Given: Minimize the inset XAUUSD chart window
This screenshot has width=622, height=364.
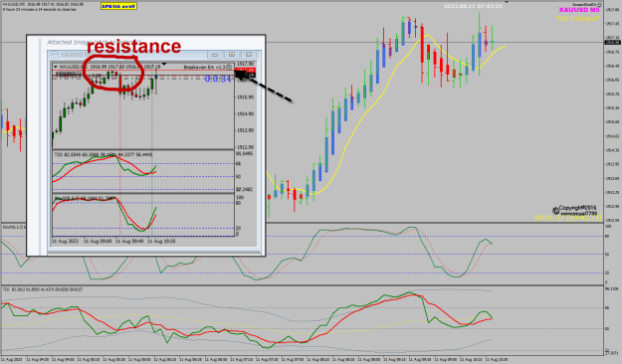Looking at the screenshot, I should 215,55.
